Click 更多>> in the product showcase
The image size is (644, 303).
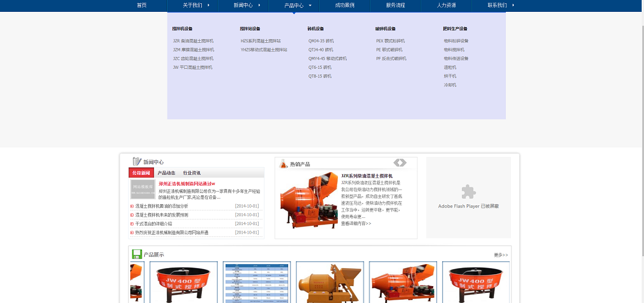pos(501,255)
